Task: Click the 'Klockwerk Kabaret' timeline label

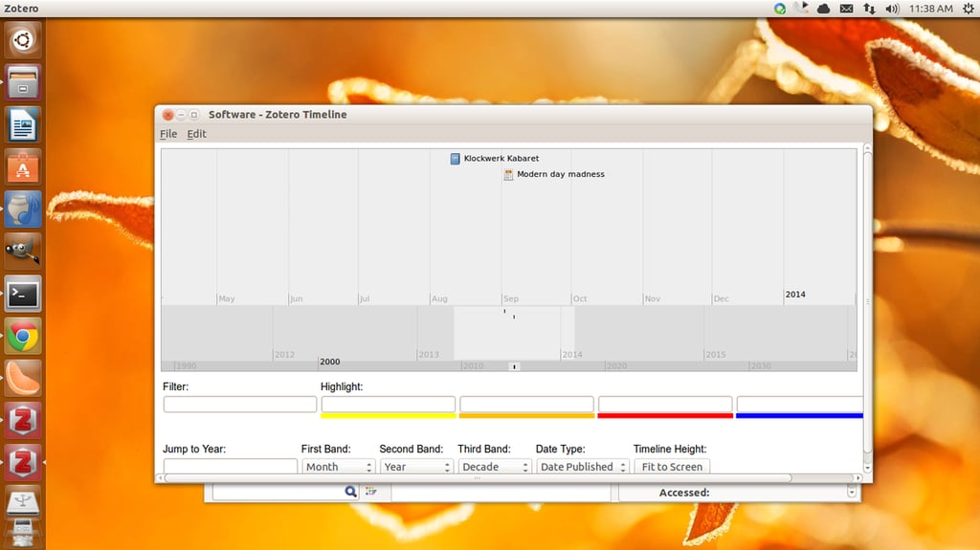Action: click(x=501, y=159)
